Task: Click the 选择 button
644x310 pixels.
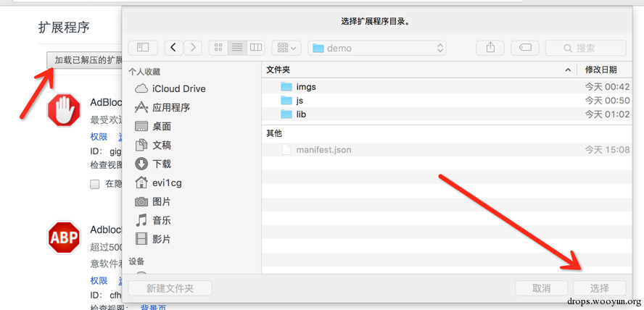Action: pyautogui.click(x=600, y=288)
